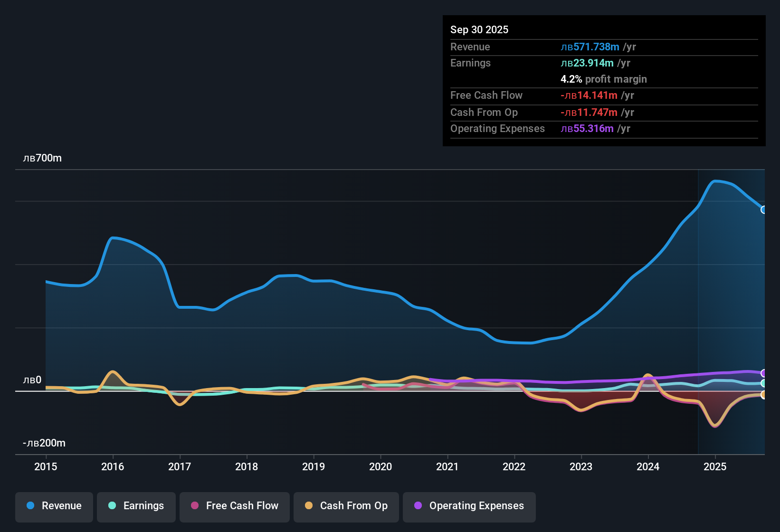Click the Revenue value лв571.738m in tooltip
The image size is (780, 532).
[x=590, y=47]
